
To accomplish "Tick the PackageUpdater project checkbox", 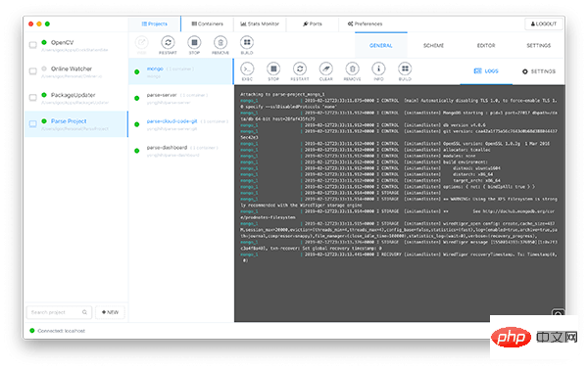I will (33, 98).
